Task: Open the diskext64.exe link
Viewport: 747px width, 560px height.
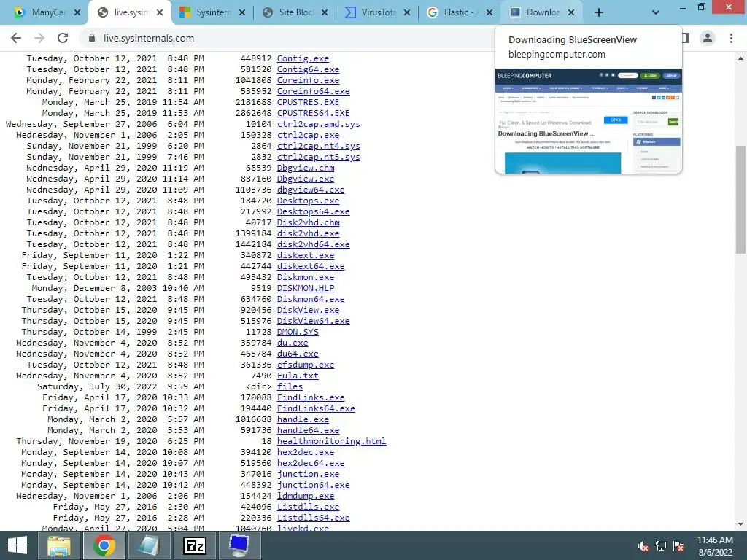Action: (311, 266)
